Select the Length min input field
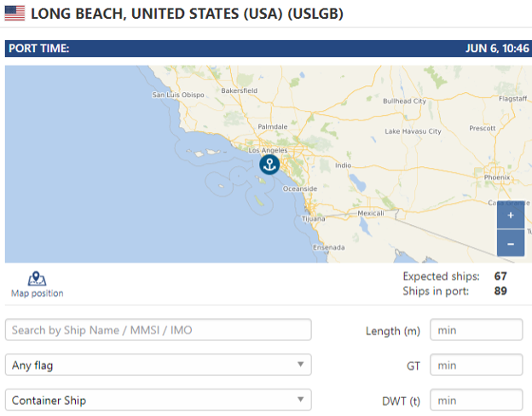 [476, 330]
